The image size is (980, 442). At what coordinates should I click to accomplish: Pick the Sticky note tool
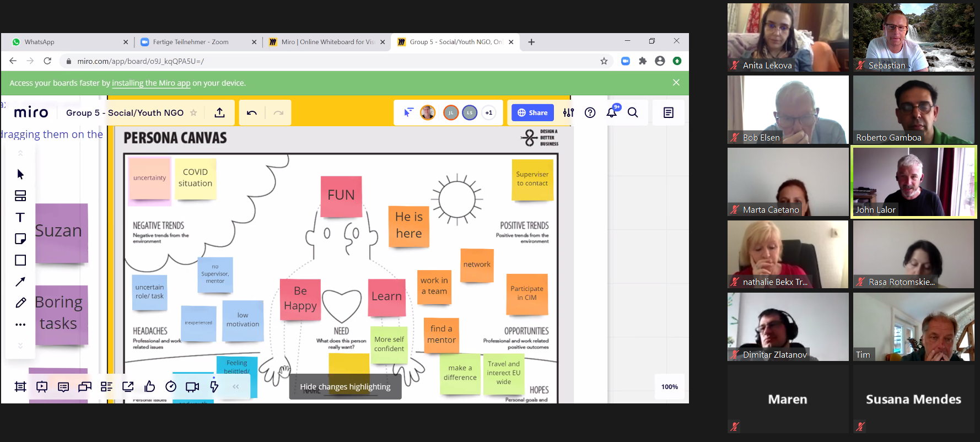tap(20, 239)
